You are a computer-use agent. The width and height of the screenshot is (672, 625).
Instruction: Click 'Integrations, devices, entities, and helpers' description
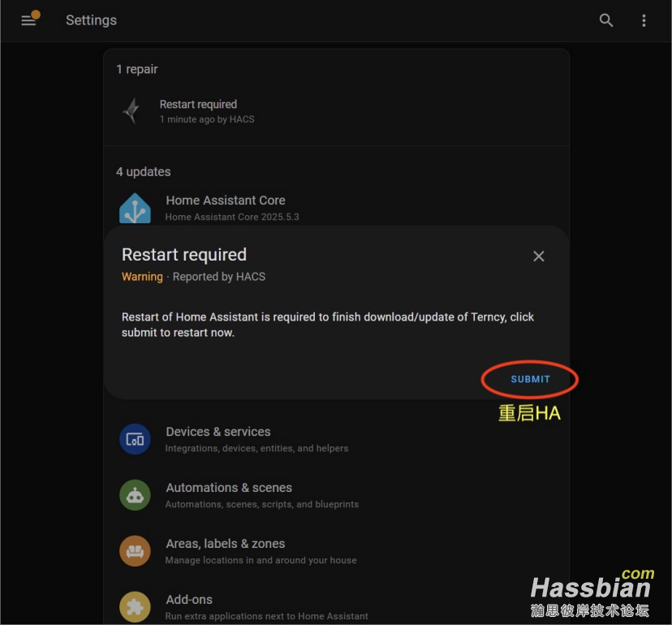point(256,448)
